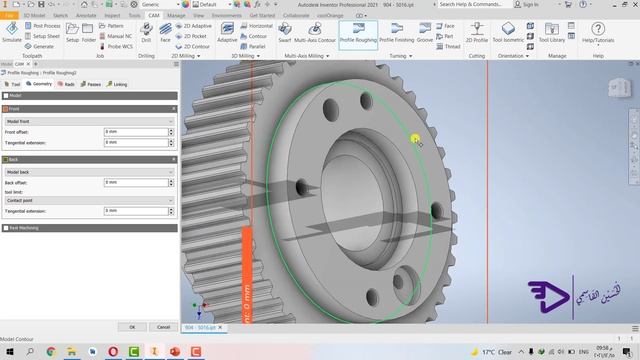Click the Simulate toolpath icon
This screenshot has height=360, width=640.
coord(12,32)
